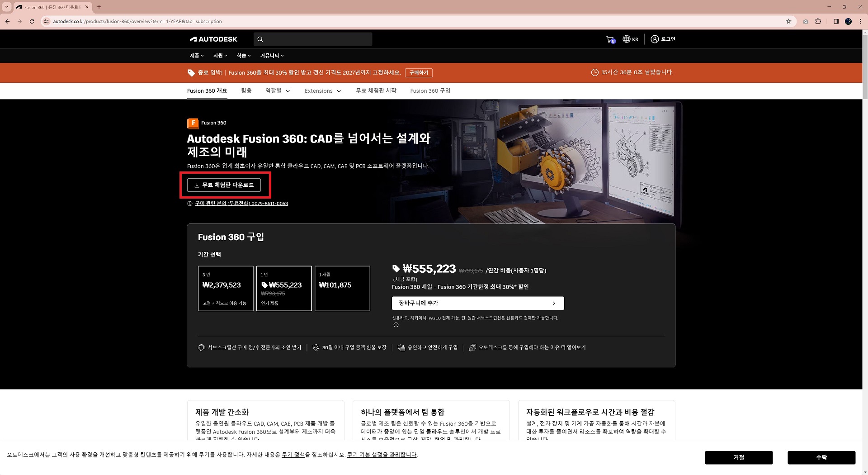Click the page vertical scrollbar
The height and width of the screenshot is (475, 868).
tap(865, 68)
